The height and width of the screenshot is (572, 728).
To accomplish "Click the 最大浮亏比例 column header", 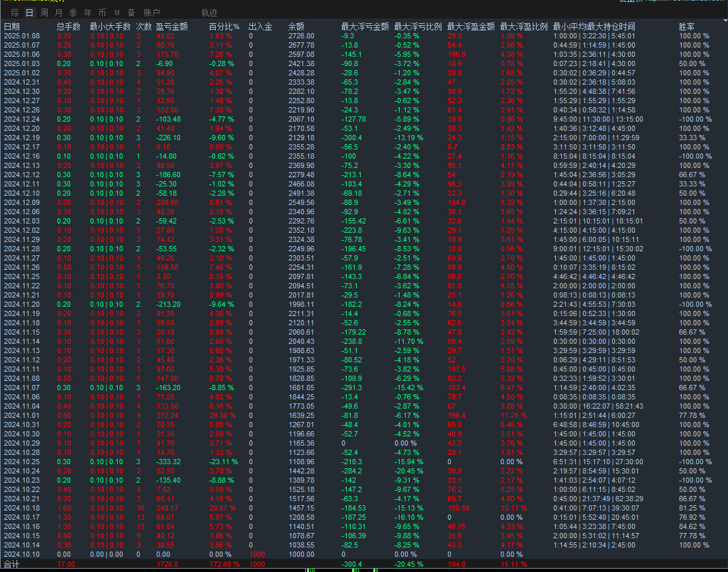I will pos(418,27).
